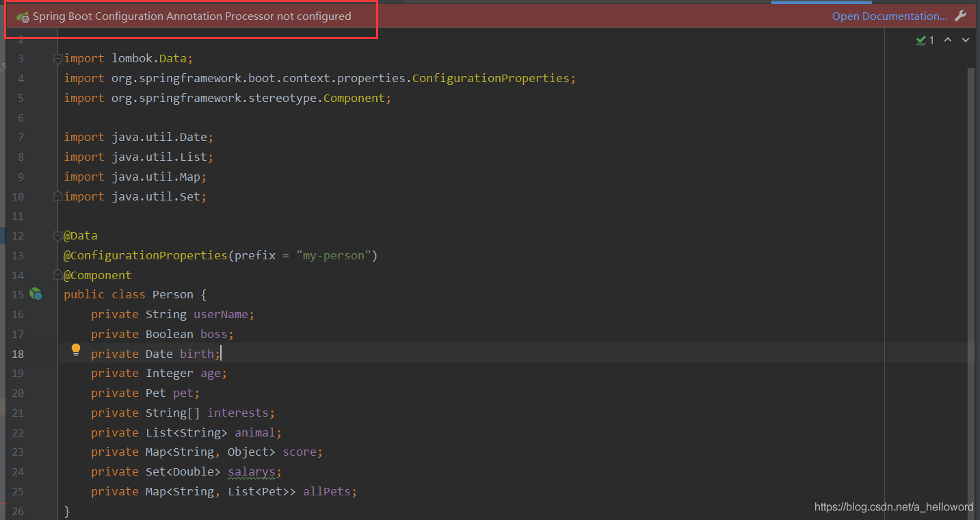
Task: Click the fold end marker beside java.util.Set import
Action: pyautogui.click(x=58, y=196)
